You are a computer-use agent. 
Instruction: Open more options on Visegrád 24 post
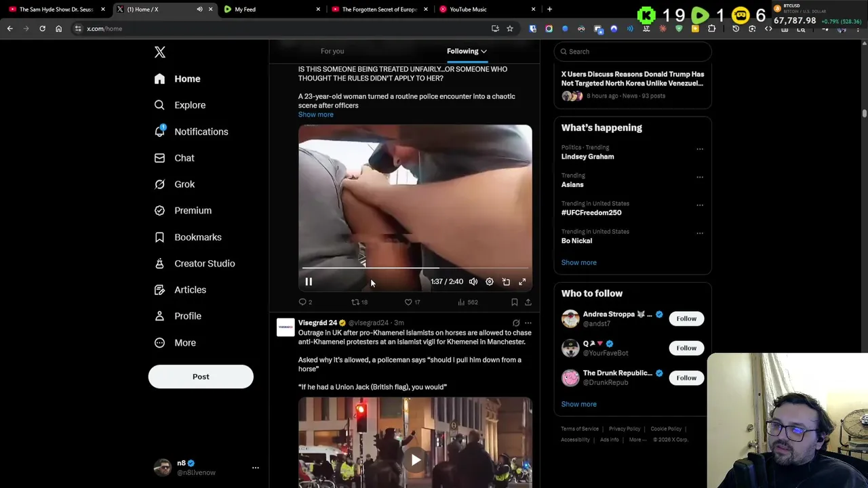coord(528,323)
